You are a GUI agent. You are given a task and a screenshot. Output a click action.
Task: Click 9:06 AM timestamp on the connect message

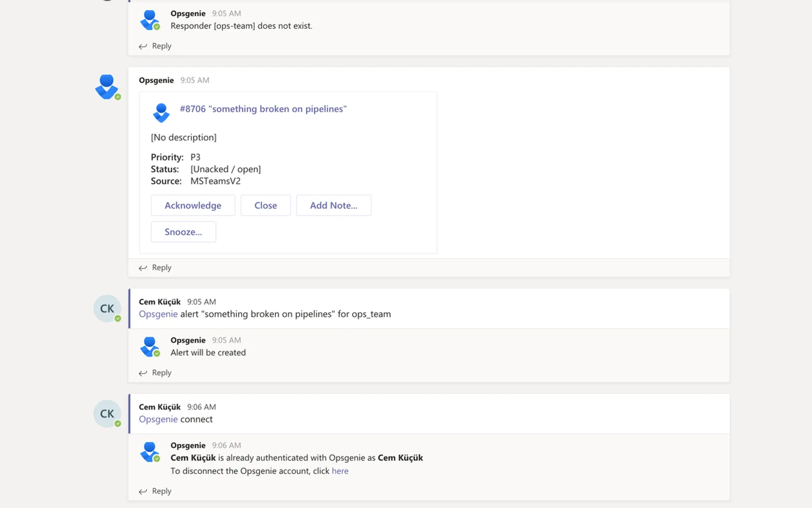click(201, 407)
